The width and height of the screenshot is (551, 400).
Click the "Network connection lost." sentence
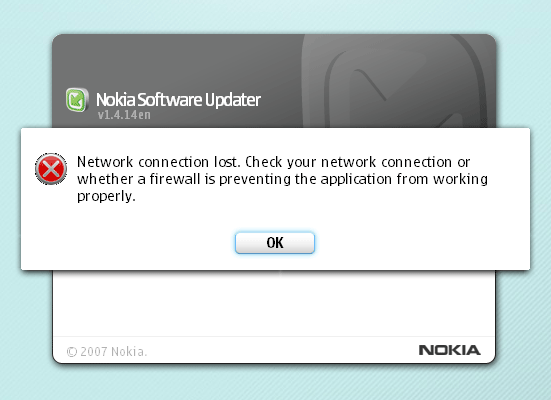click(x=159, y=162)
